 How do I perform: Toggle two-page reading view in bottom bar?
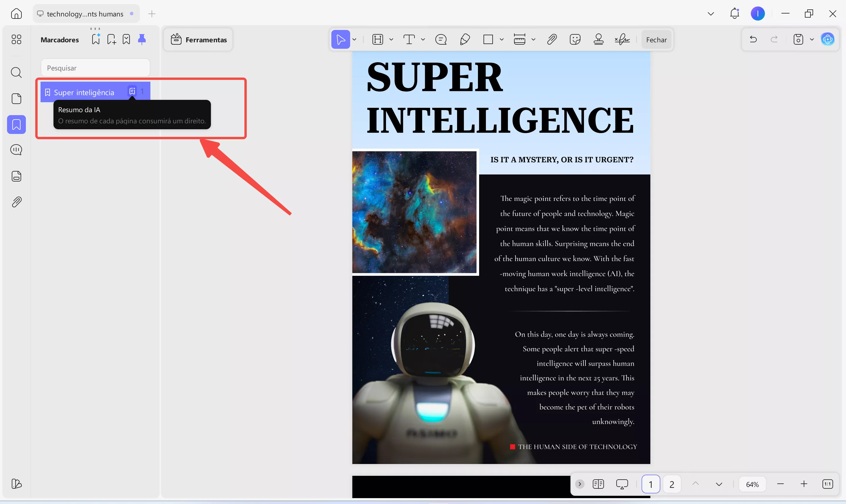[598, 484]
